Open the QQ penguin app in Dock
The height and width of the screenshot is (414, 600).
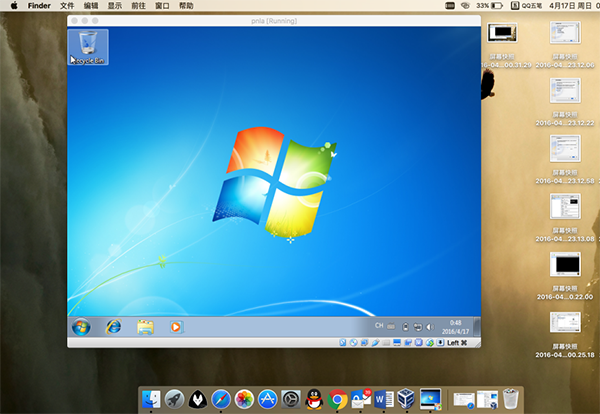coord(314,399)
